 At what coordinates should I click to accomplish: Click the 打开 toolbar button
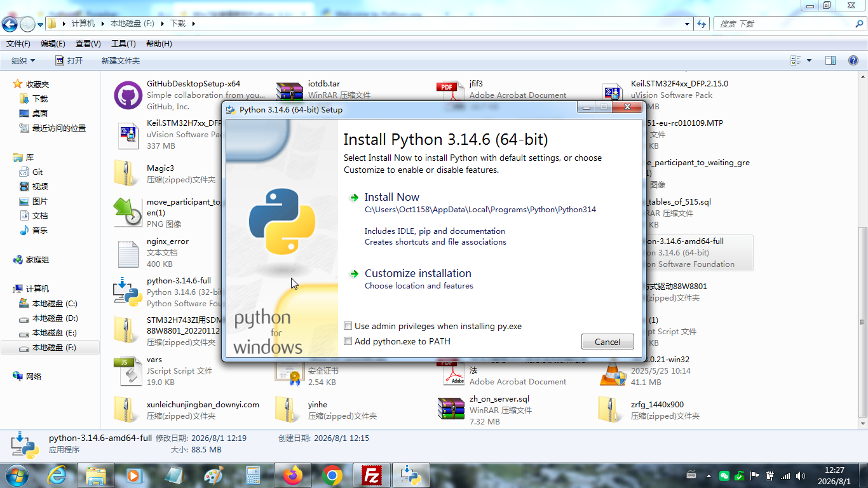click(69, 60)
